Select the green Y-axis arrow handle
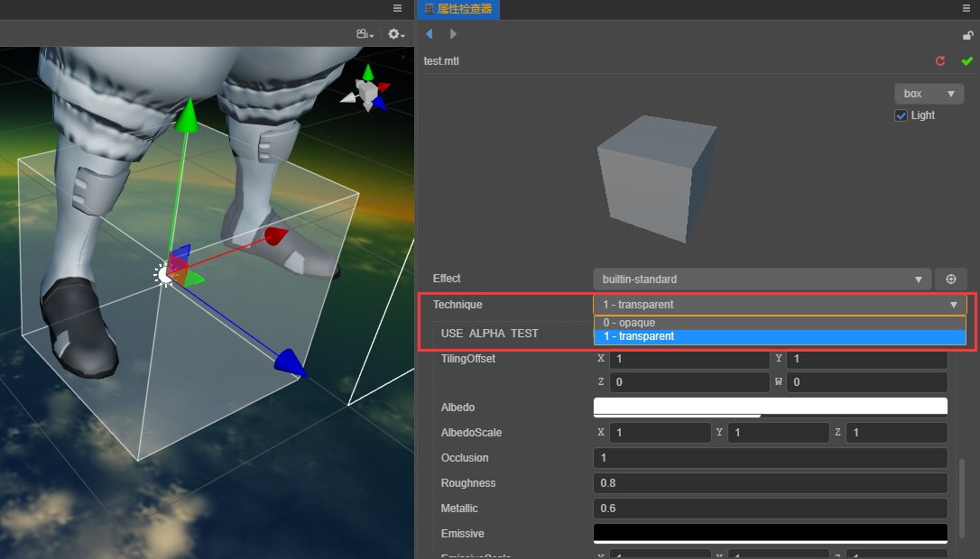 pyautogui.click(x=186, y=116)
